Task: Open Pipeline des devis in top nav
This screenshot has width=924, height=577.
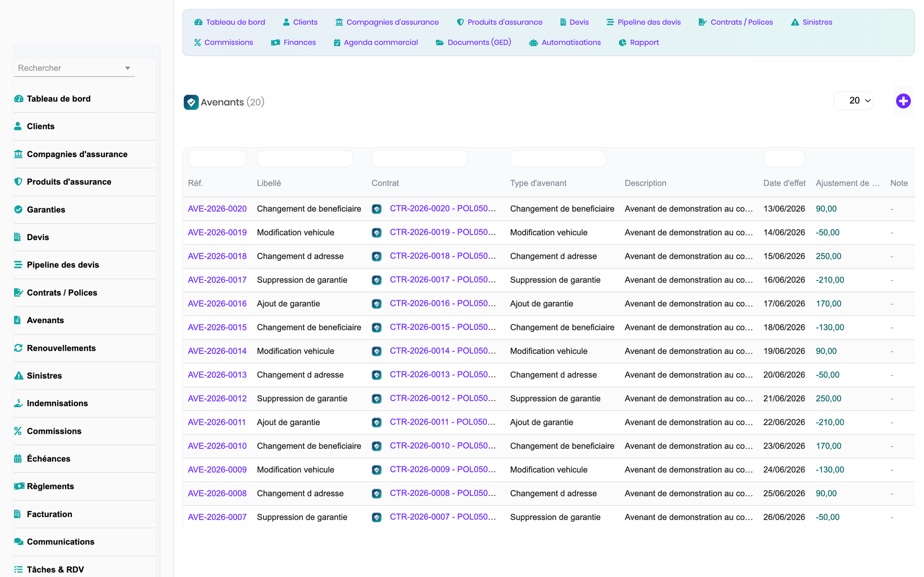Action: point(643,22)
